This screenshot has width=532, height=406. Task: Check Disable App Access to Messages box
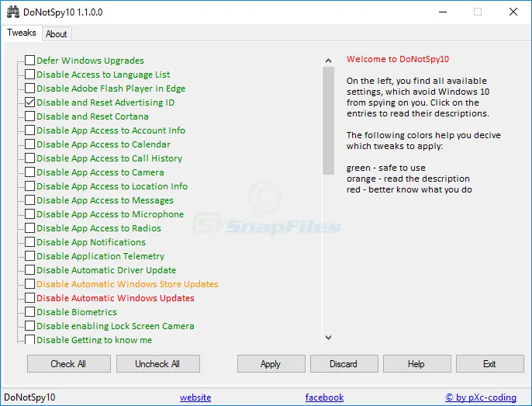pos(29,200)
